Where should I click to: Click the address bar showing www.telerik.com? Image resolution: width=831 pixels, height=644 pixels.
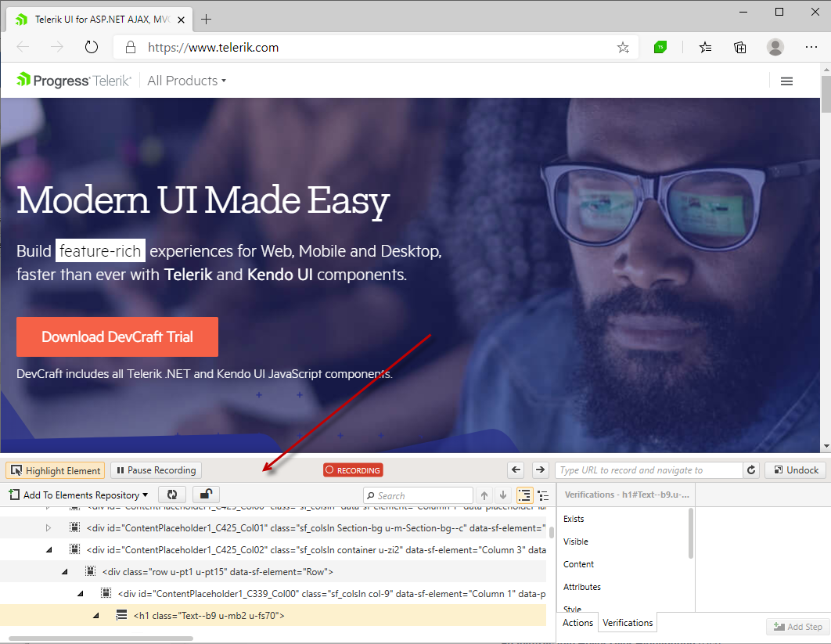[x=376, y=47]
